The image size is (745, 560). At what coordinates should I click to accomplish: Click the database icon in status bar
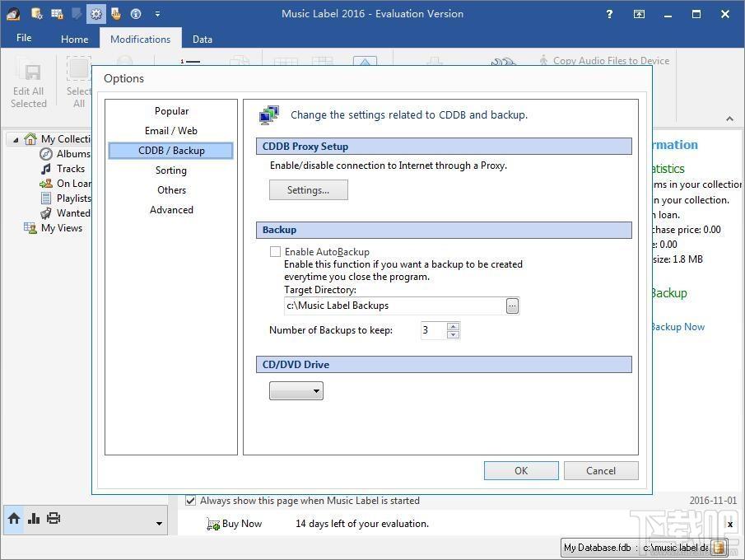point(719,548)
